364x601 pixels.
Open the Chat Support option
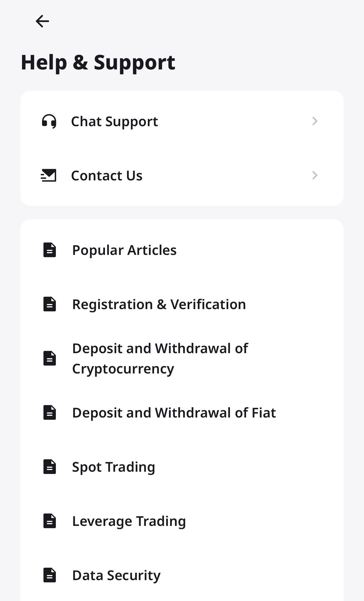click(114, 121)
